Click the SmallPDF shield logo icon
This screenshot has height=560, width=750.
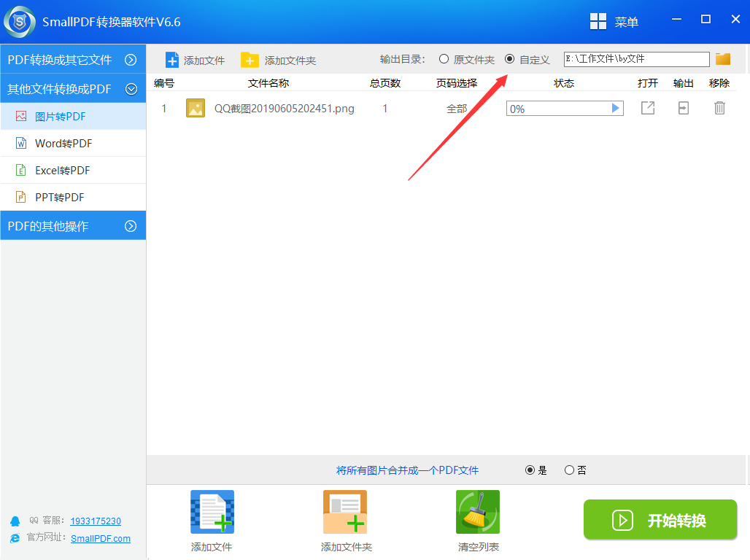[x=20, y=22]
